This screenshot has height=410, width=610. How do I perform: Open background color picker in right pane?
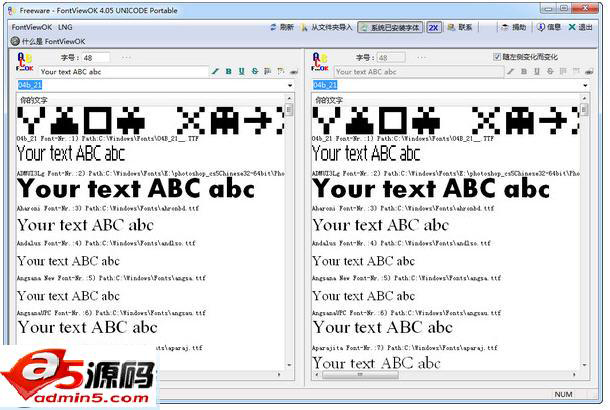coord(576,71)
